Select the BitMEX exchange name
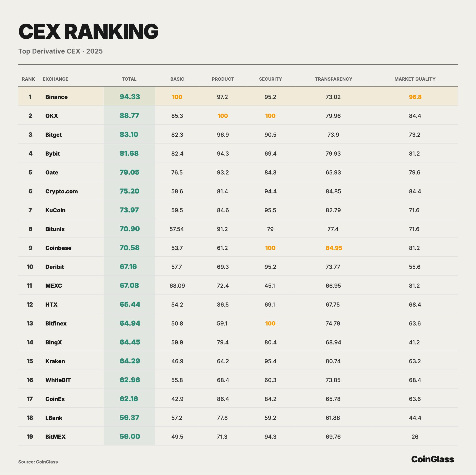The image size is (476, 475). [x=56, y=437]
